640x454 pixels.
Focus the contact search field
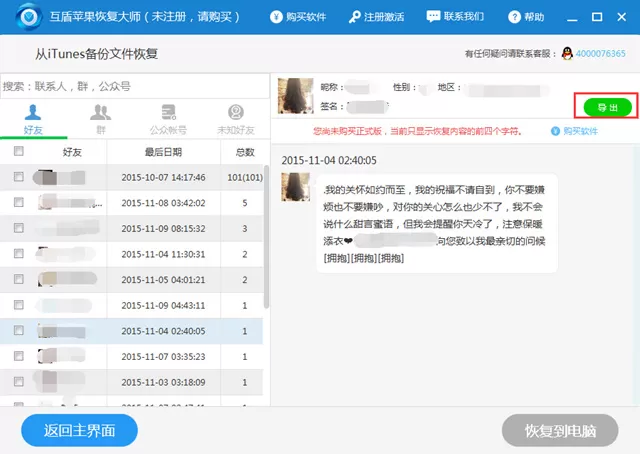coord(135,86)
